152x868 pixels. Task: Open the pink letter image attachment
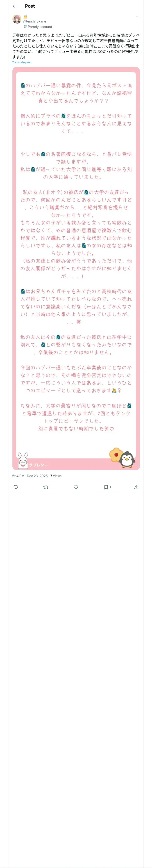[x=76, y=268]
